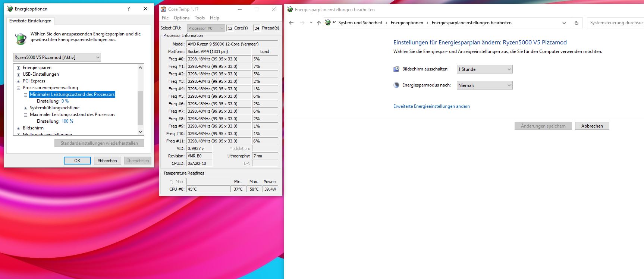This screenshot has height=279, width=644.
Task: Open the Select CPU Processor #0 dropdown
Action: (206, 28)
